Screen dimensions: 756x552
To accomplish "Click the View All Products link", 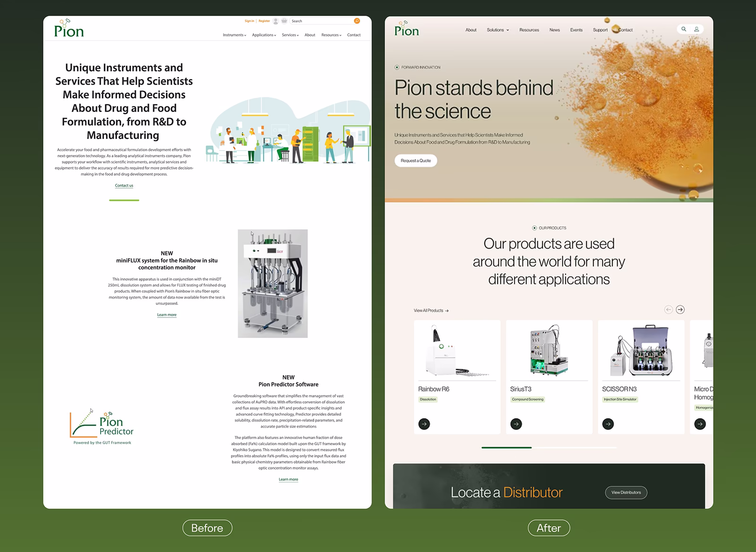I will 431,310.
